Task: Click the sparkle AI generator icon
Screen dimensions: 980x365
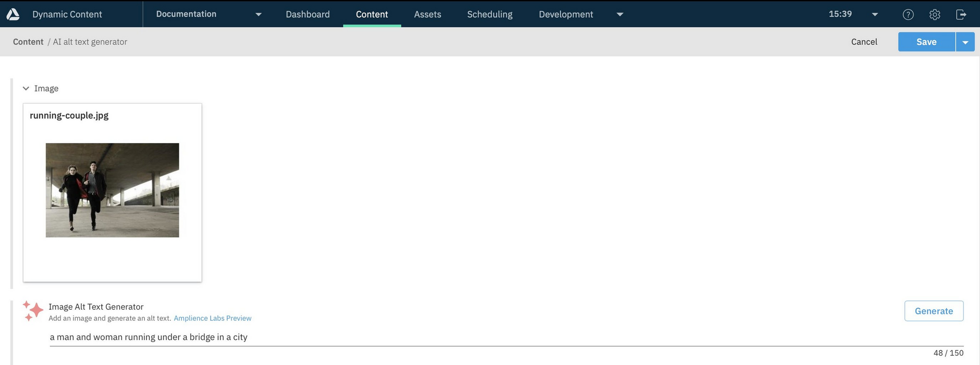Action: (x=33, y=311)
